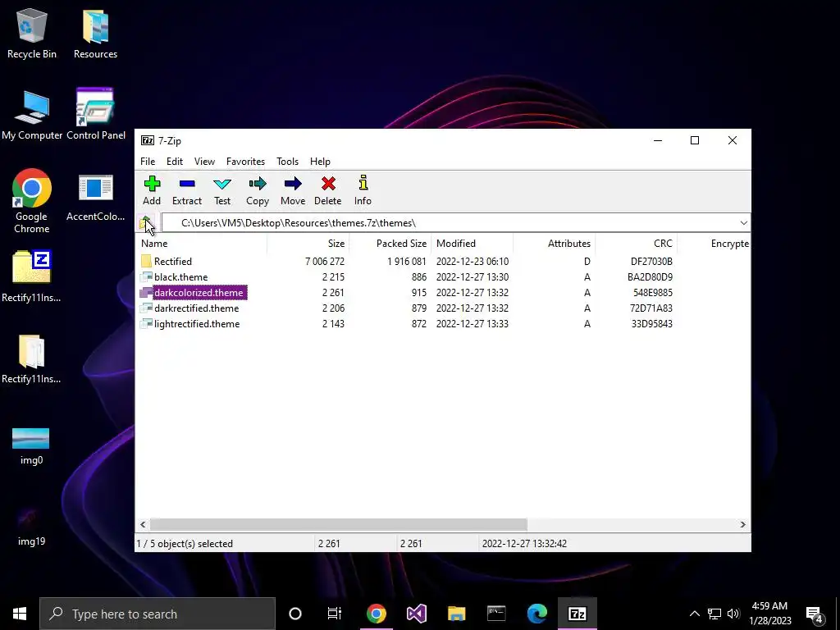
Task: Open Recycle Bin on desktop
Action: click(32, 33)
